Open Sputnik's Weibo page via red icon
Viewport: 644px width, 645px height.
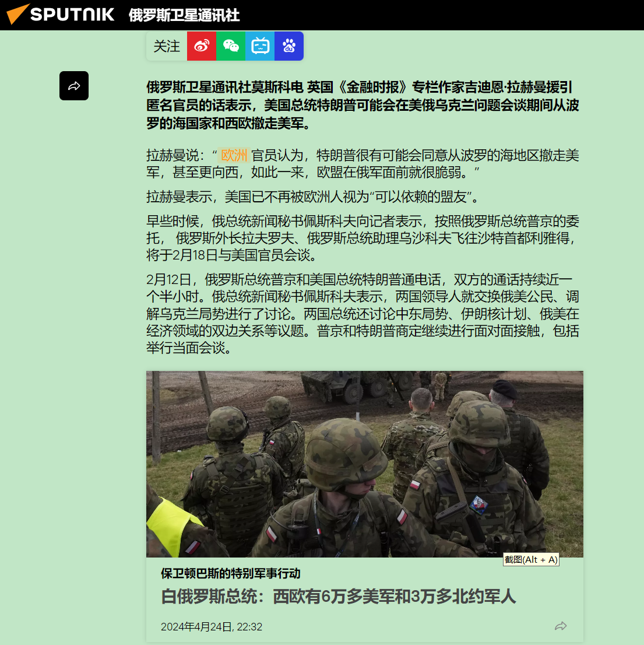click(202, 46)
